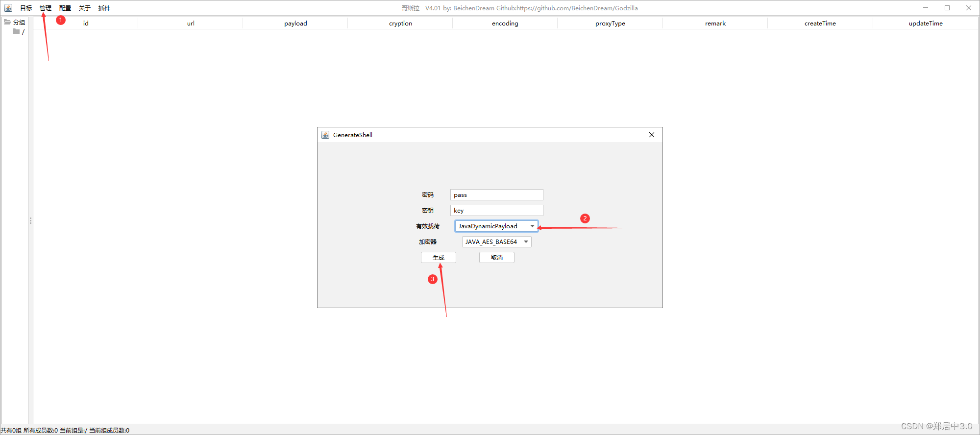Click the 生成 generate button
Image resolution: width=980 pixels, height=435 pixels.
[x=438, y=257]
